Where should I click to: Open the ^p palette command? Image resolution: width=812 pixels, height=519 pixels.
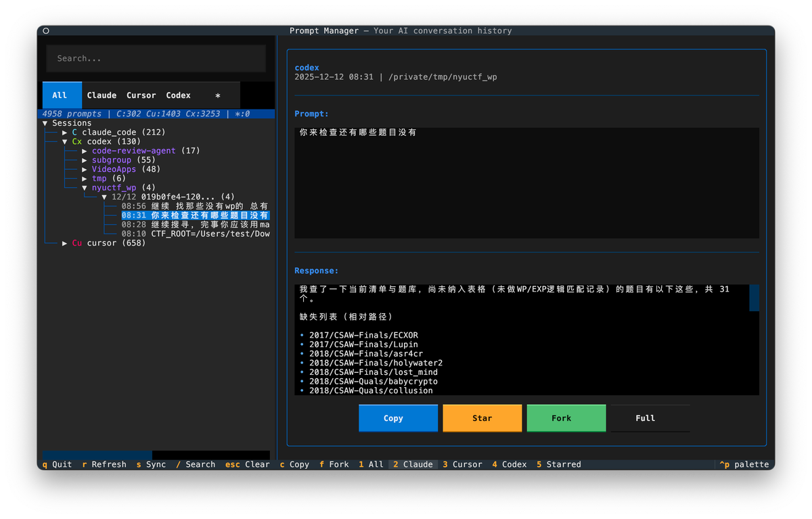744,464
